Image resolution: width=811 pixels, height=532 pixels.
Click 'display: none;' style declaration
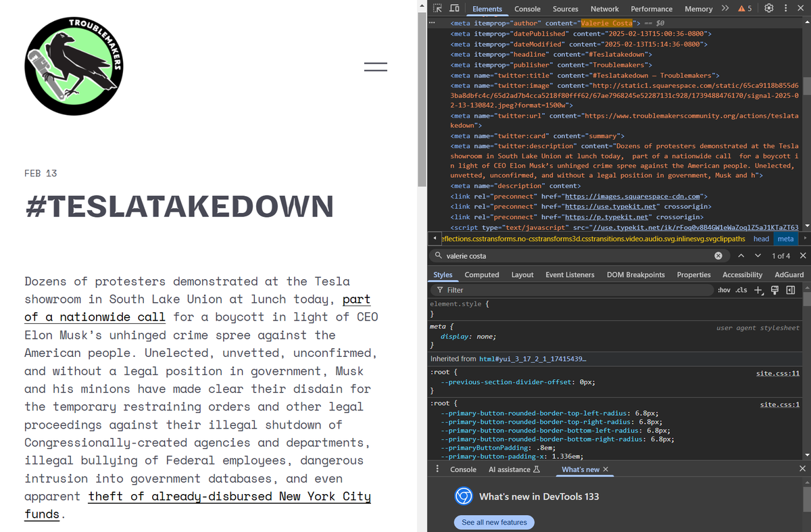pos(468,336)
